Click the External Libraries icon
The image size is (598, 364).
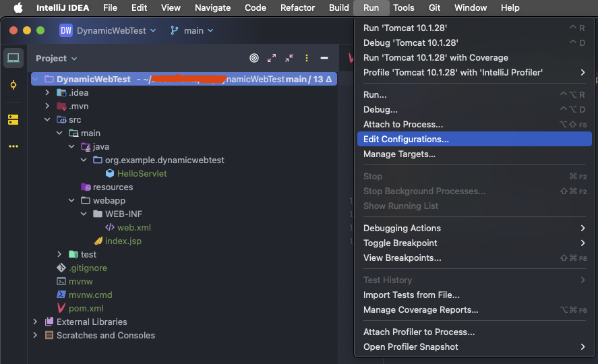click(x=49, y=322)
